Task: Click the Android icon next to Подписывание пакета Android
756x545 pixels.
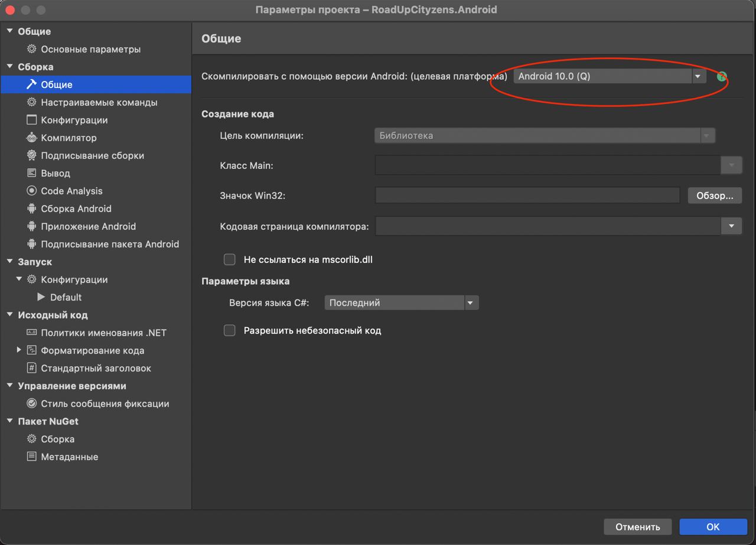Action: coord(32,244)
